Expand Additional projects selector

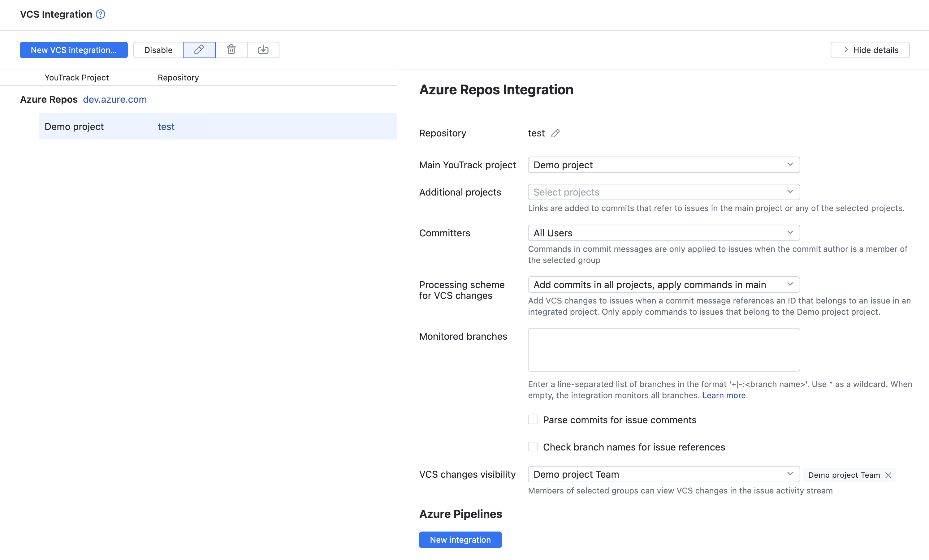(x=663, y=192)
